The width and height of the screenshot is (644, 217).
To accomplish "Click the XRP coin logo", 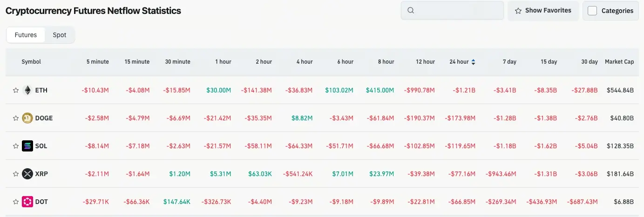I will tap(27, 174).
